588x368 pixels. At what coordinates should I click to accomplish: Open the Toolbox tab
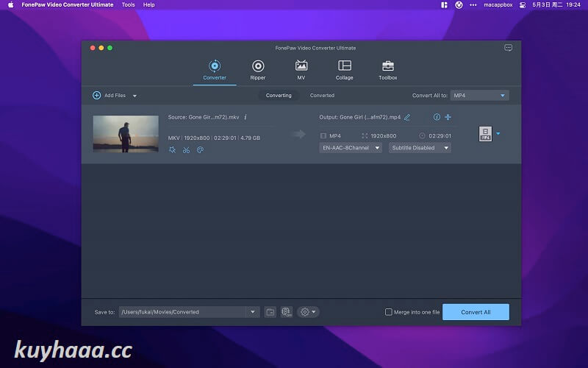[388, 70]
